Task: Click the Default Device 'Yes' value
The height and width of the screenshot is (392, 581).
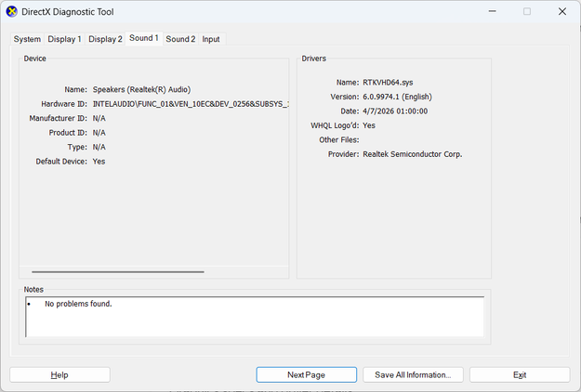Action: point(99,162)
